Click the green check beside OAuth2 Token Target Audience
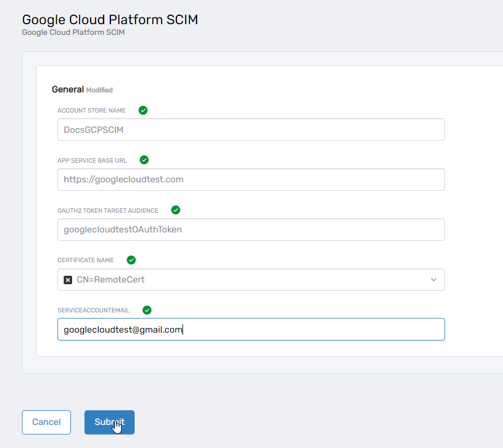 pos(176,210)
